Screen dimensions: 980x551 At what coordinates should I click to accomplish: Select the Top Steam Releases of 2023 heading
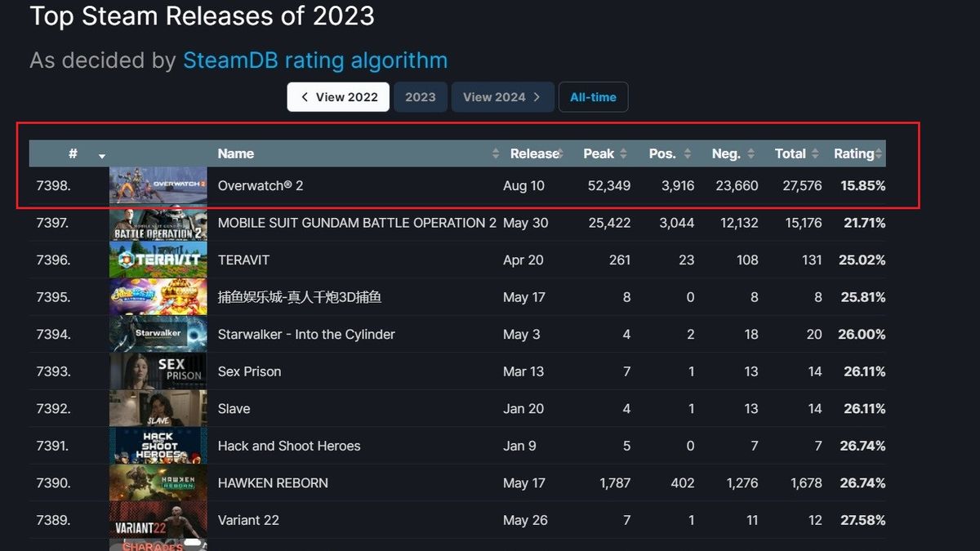point(203,15)
